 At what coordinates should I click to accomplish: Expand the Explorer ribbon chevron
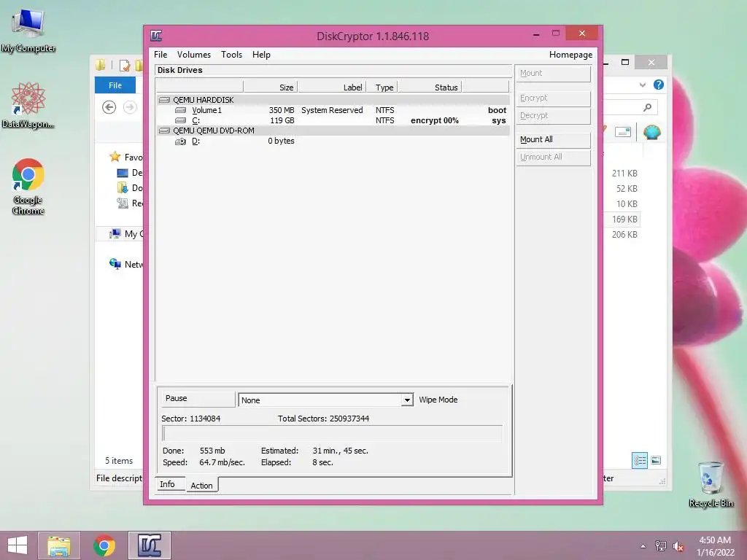click(642, 85)
